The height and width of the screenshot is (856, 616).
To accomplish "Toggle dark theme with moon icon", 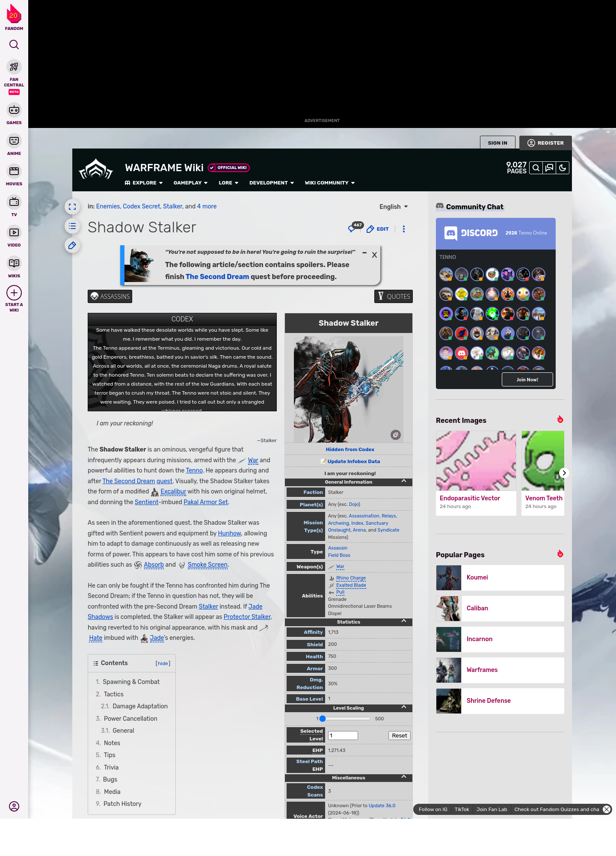I will point(563,168).
